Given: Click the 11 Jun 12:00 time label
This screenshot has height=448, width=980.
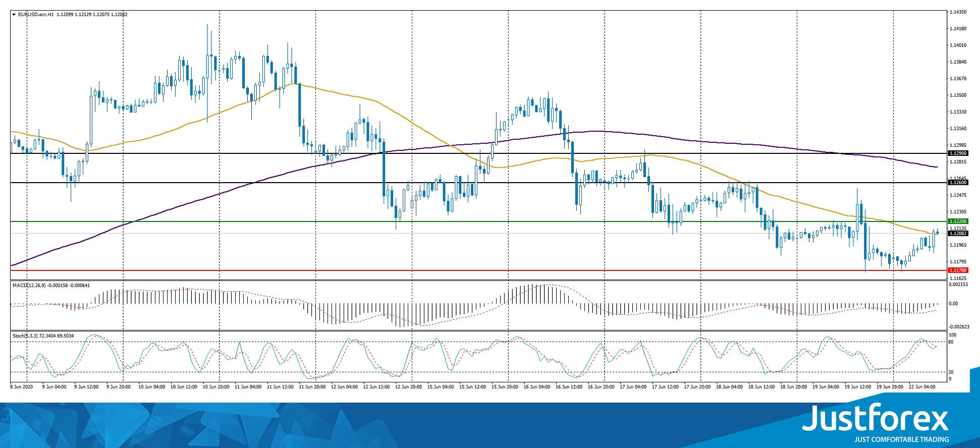Looking at the screenshot, I should coord(280,387).
